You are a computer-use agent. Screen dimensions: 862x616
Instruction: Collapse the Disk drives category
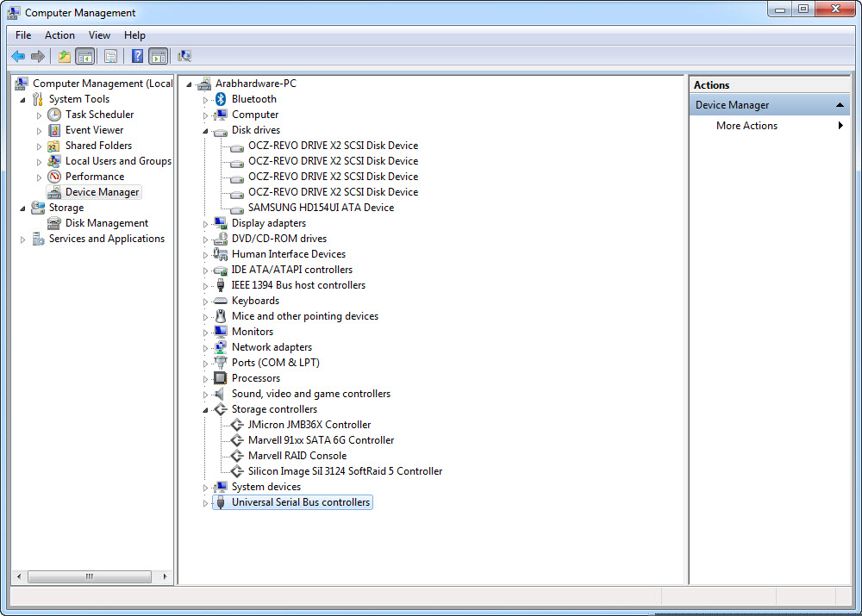(205, 131)
